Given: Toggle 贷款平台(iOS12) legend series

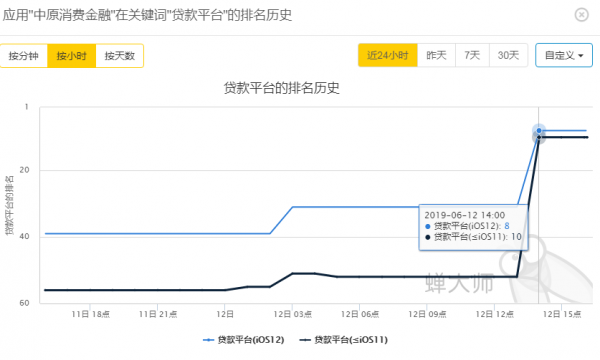Looking at the screenshot, I should tap(243, 340).
